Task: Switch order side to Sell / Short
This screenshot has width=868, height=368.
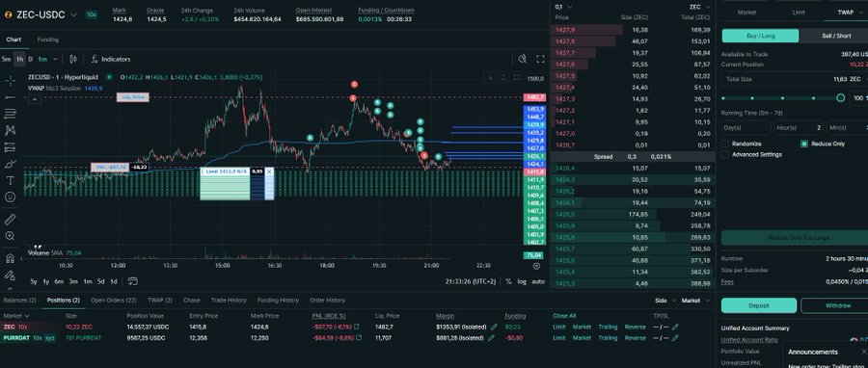Action: (x=836, y=36)
